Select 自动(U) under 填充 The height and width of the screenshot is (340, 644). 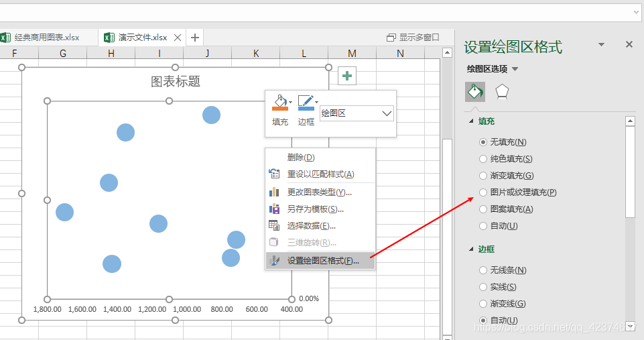(483, 226)
